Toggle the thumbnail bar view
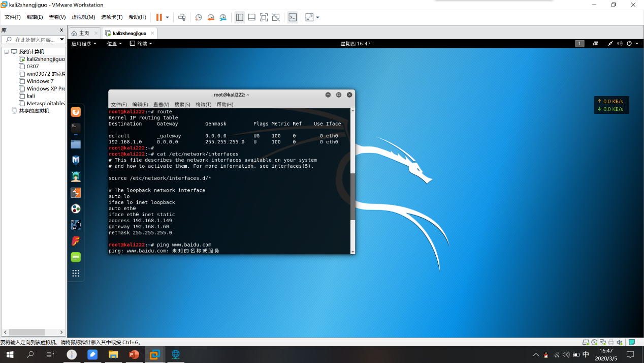This screenshot has height=363, width=644. pyautogui.click(x=251, y=17)
